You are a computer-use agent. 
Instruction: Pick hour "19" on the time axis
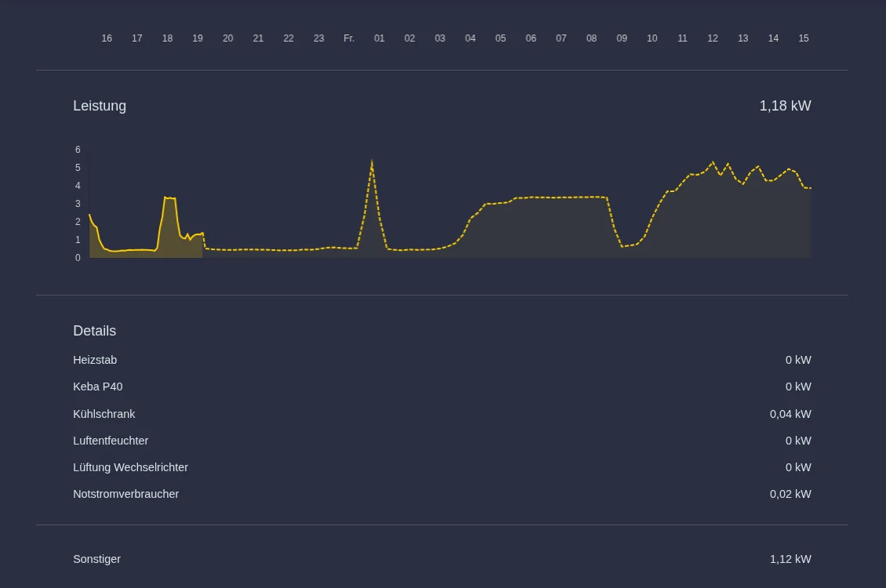coord(198,38)
